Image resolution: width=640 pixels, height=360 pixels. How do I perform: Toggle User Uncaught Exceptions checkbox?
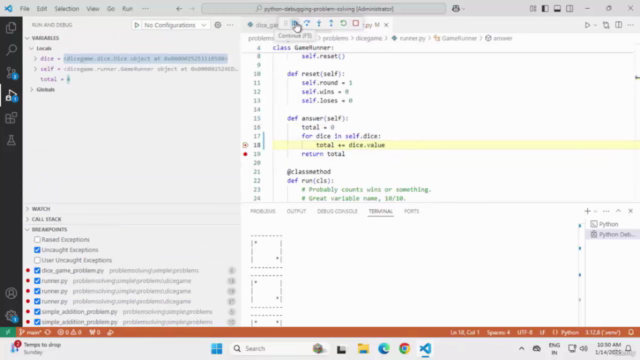coord(37,260)
